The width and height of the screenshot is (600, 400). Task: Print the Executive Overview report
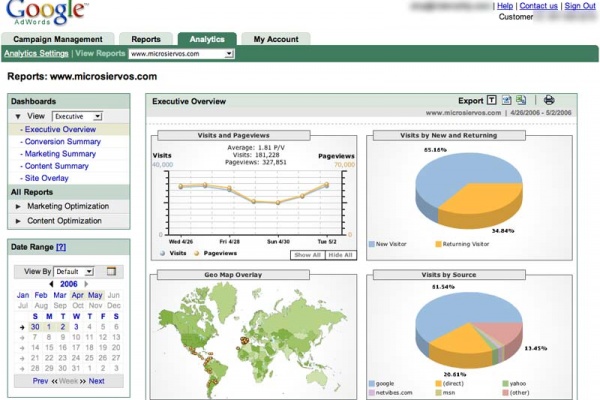click(548, 100)
